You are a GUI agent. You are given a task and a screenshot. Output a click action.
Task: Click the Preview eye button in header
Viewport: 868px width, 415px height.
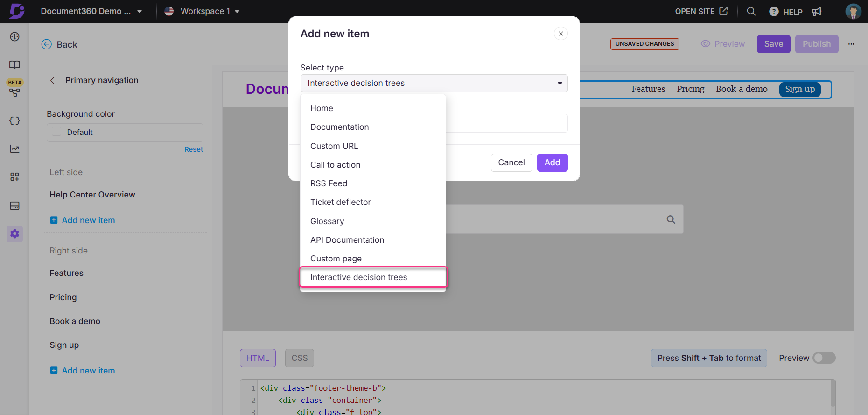pyautogui.click(x=723, y=44)
